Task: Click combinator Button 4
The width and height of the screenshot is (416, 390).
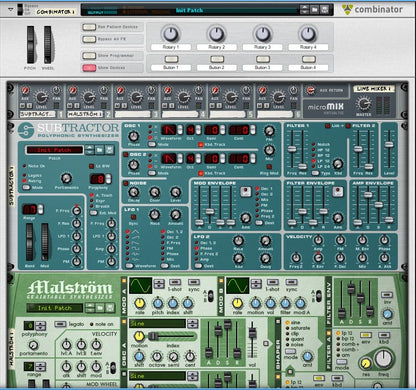Action: (309, 59)
